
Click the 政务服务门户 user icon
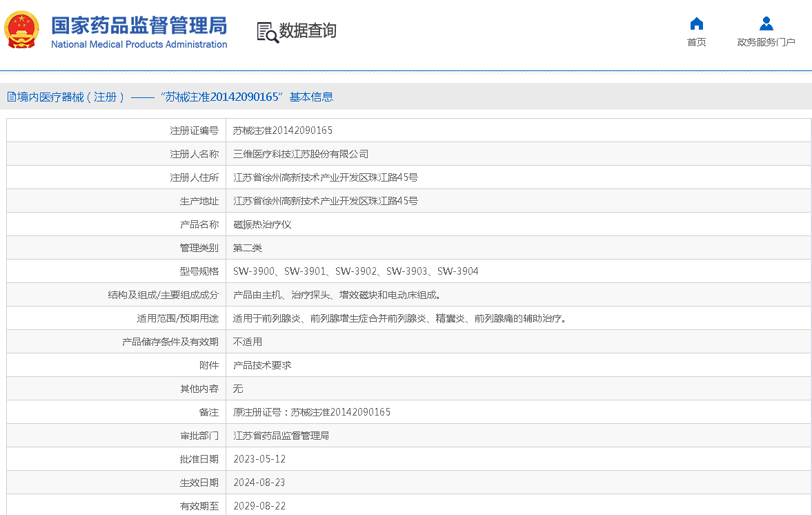(x=766, y=24)
